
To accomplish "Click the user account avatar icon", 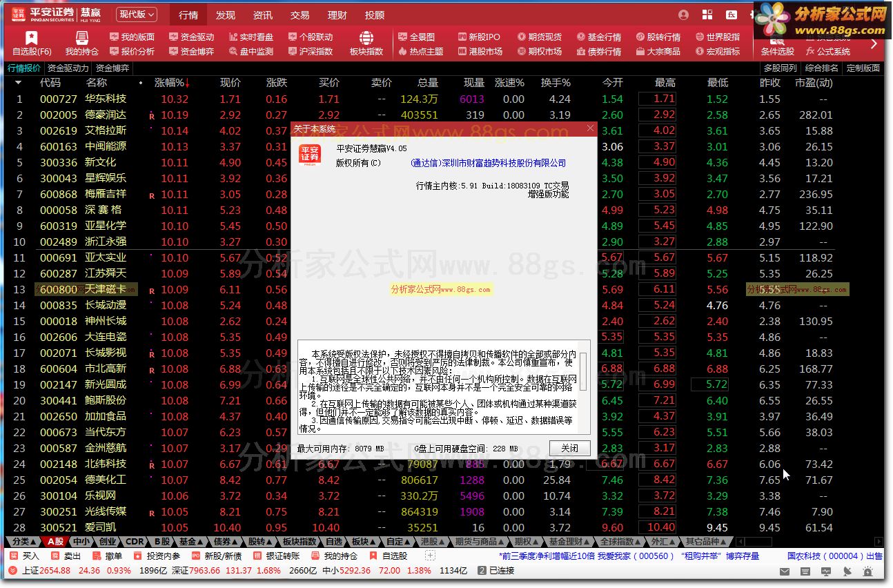I will click(x=683, y=14).
